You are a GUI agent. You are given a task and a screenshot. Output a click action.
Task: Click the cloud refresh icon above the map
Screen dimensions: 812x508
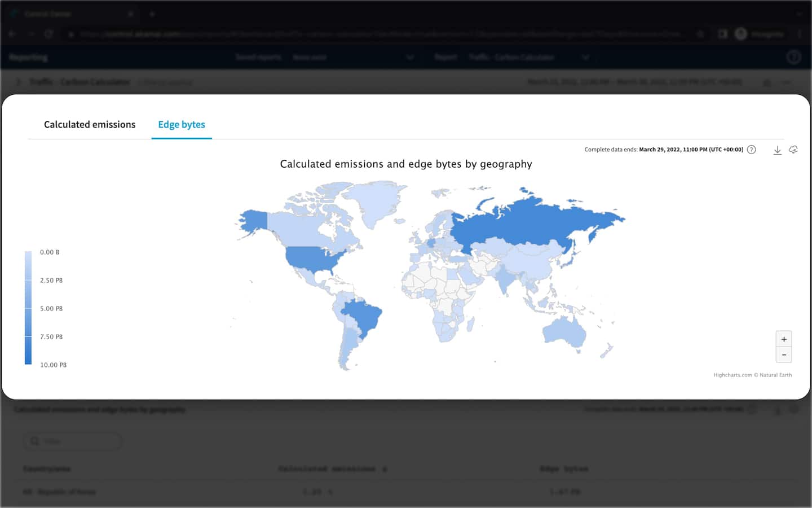(x=793, y=150)
